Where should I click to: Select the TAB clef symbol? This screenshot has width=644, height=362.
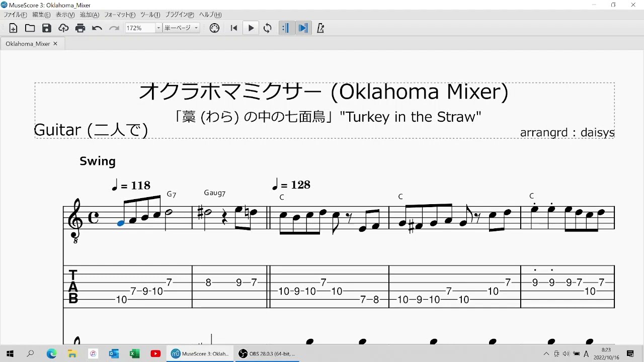coord(73,287)
